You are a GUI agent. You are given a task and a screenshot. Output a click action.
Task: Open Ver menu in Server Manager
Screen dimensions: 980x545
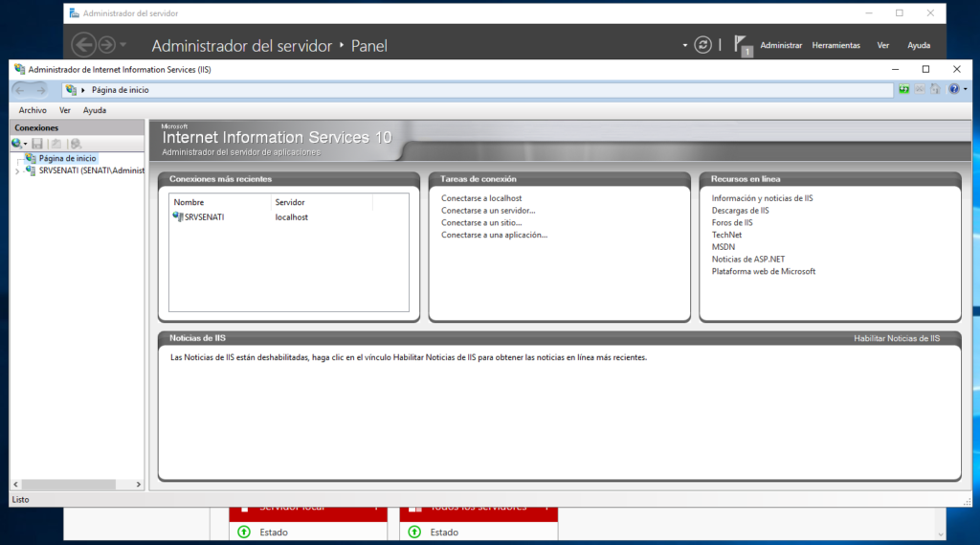pyautogui.click(x=882, y=46)
